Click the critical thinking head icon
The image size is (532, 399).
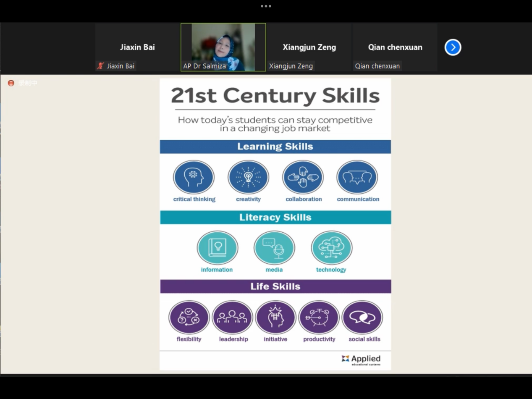pyautogui.click(x=194, y=177)
